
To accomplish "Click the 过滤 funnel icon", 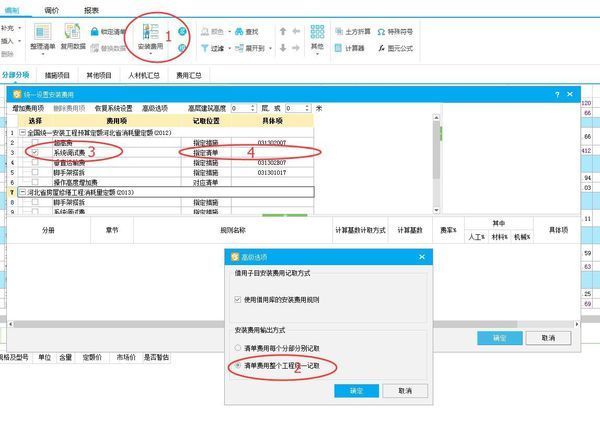I will pos(205,48).
